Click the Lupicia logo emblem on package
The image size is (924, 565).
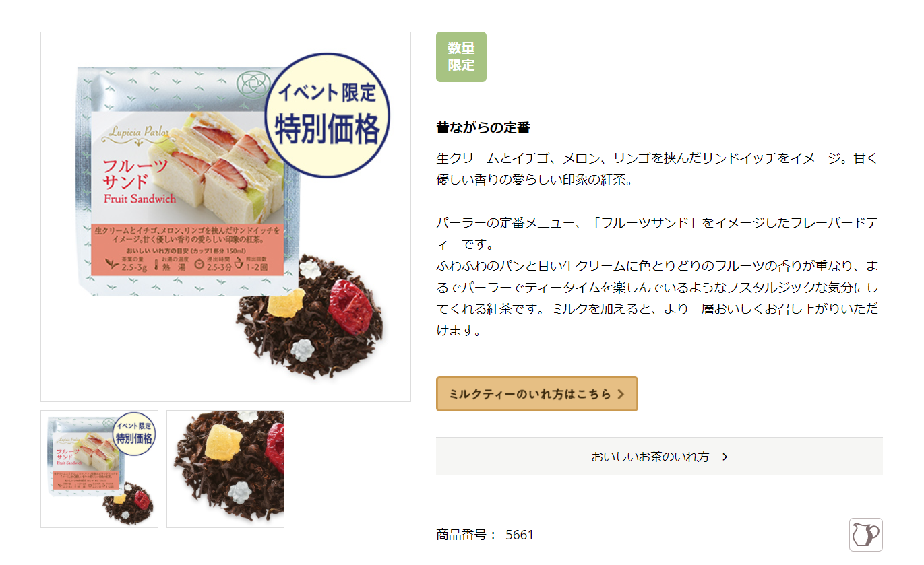click(x=251, y=85)
